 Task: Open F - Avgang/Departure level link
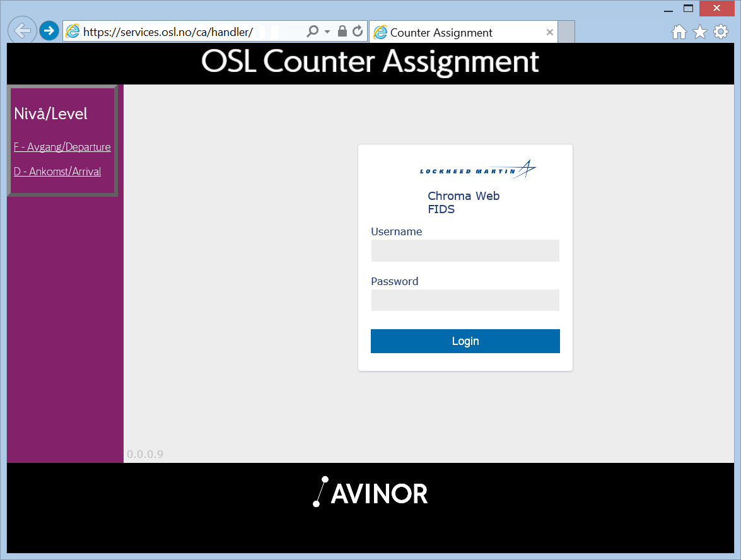coord(62,147)
